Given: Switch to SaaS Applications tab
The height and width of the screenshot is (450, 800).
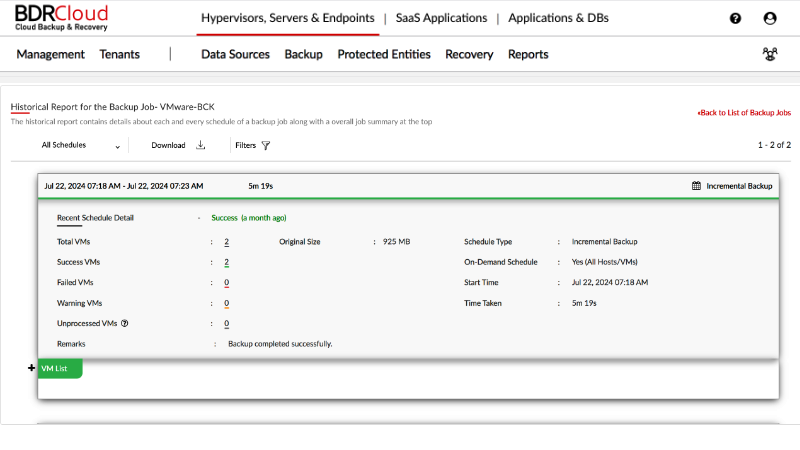Looking at the screenshot, I should [441, 18].
